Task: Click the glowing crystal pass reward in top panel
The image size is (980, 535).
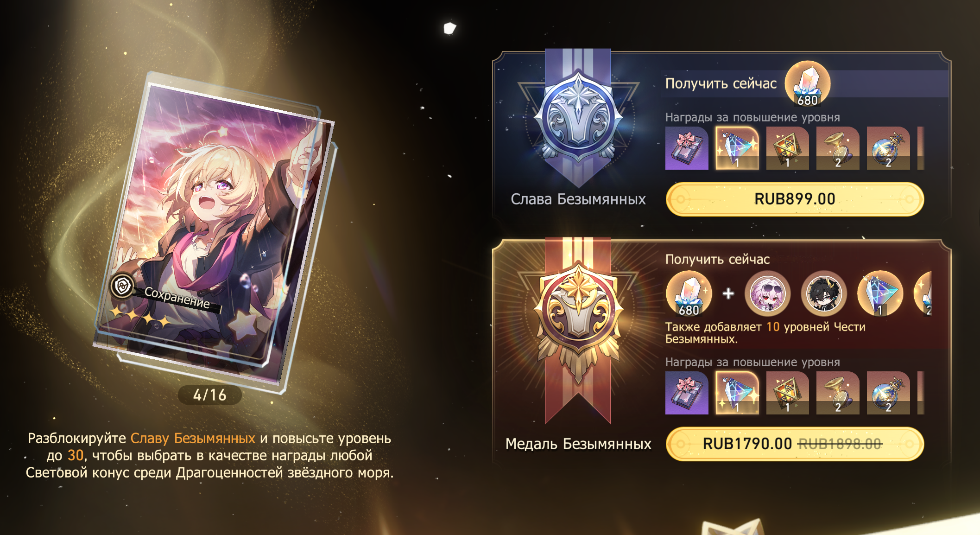Action: click(737, 148)
